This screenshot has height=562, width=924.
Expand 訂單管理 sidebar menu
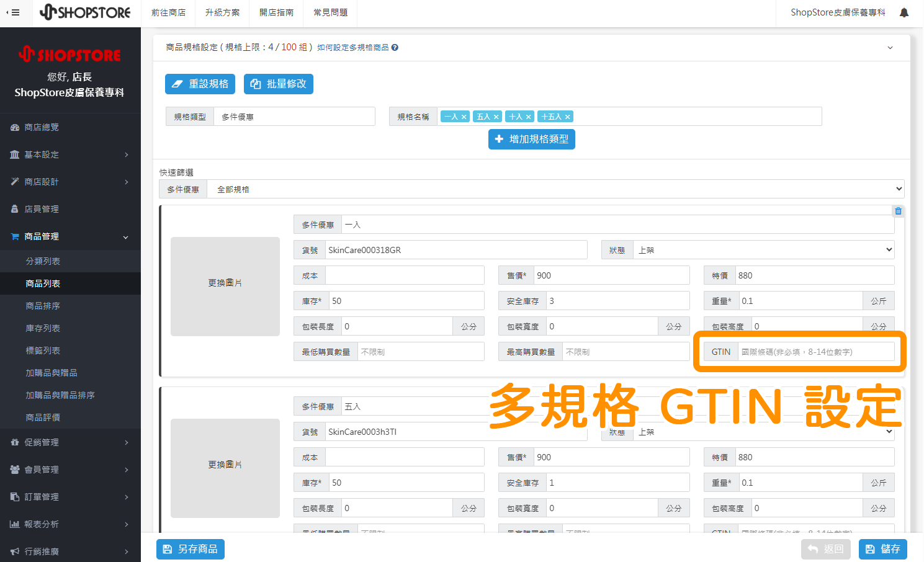pos(70,497)
